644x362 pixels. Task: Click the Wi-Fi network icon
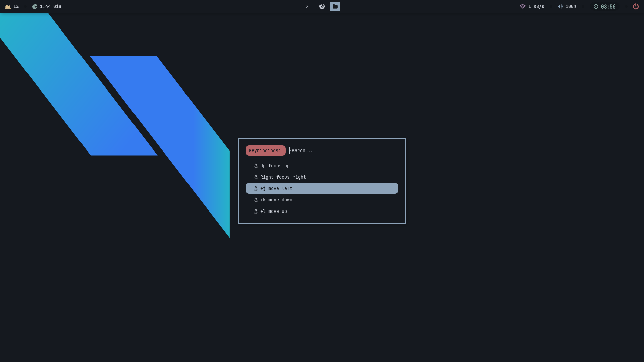522,6
